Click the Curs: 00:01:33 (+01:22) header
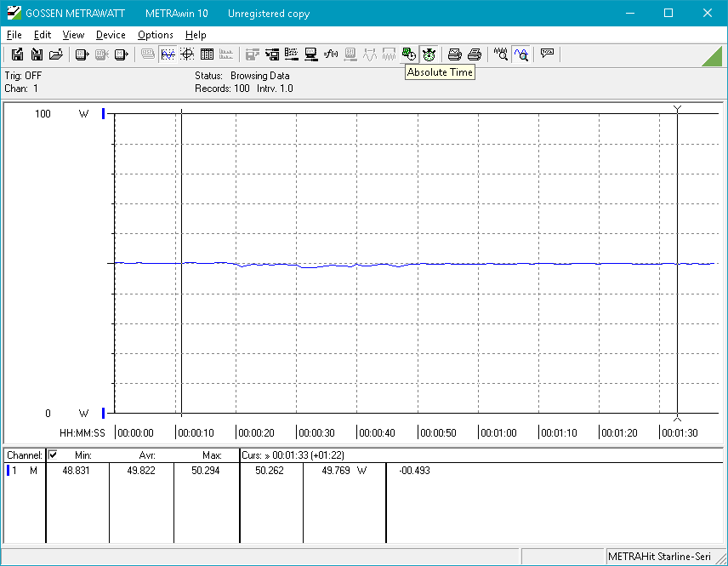This screenshot has height=566, width=728. click(x=293, y=455)
